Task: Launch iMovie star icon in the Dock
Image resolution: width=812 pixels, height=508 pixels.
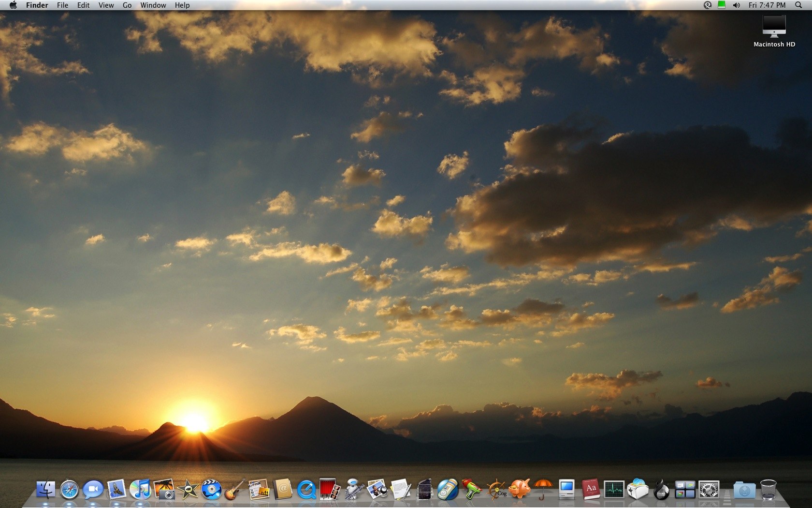Action: tap(188, 490)
